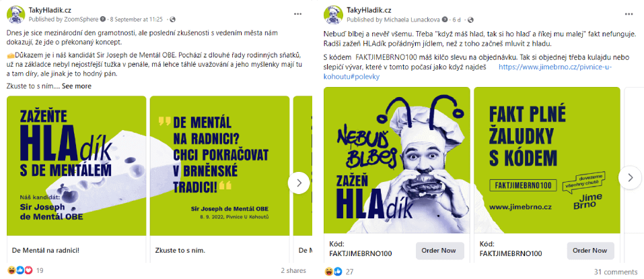The height and width of the screenshot is (279, 644).
Task: Open De Mentál na radnici quote card
Action: pyautogui.click(x=219, y=166)
